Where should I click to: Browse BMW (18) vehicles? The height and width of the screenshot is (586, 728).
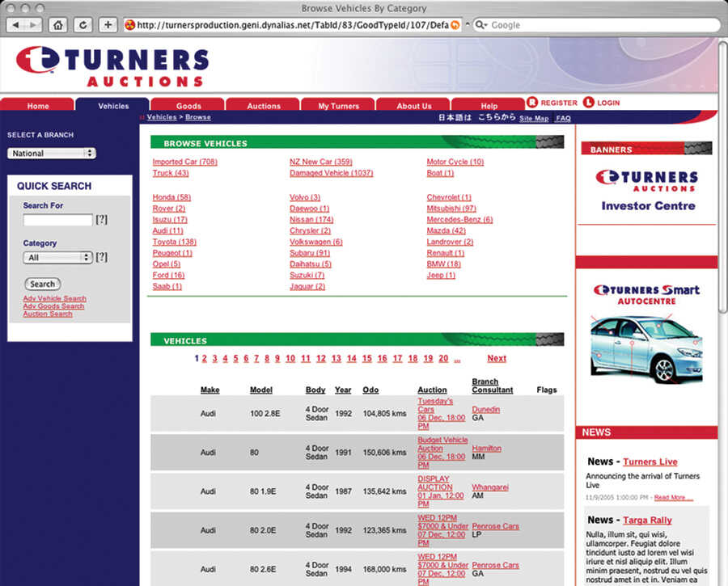tap(443, 264)
